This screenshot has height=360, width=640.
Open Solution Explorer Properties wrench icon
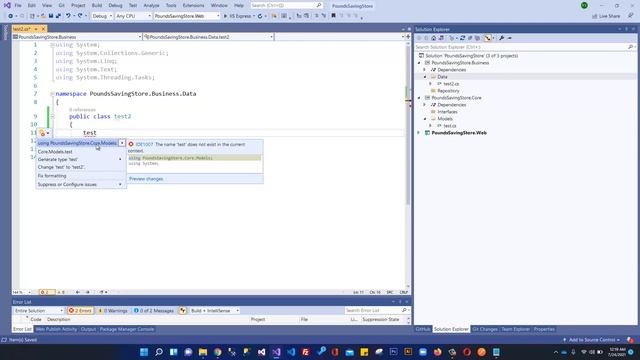[502, 38]
